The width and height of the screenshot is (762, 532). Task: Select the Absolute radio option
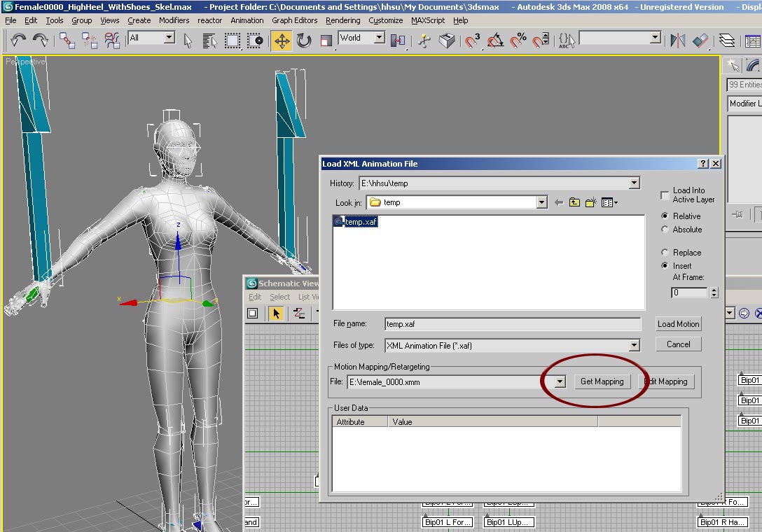pos(665,230)
